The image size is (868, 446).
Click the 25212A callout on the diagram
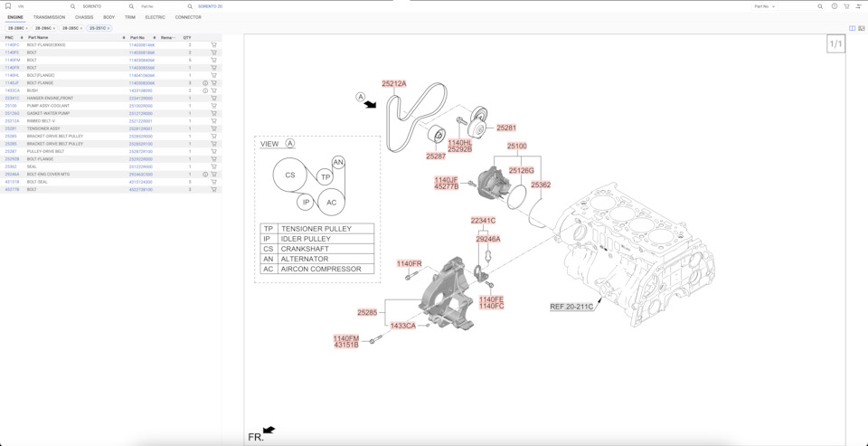(393, 84)
